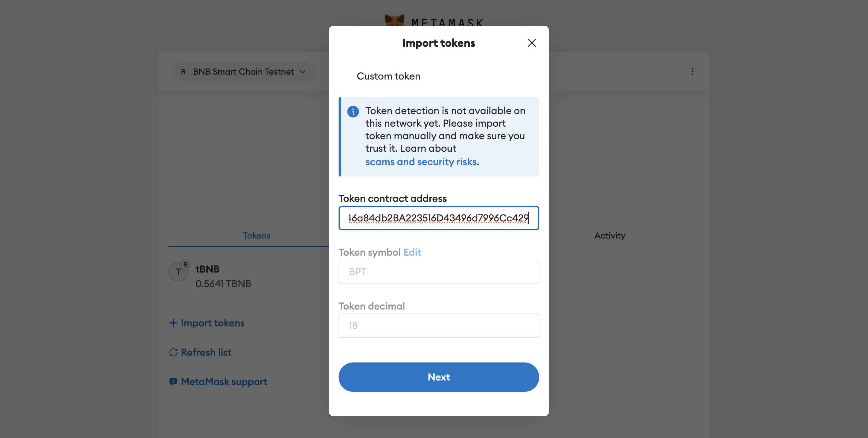Click Edit next to Token symbol
Image resolution: width=868 pixels, height=438 pixels.
pyautogui.click(x=412, y=252)
